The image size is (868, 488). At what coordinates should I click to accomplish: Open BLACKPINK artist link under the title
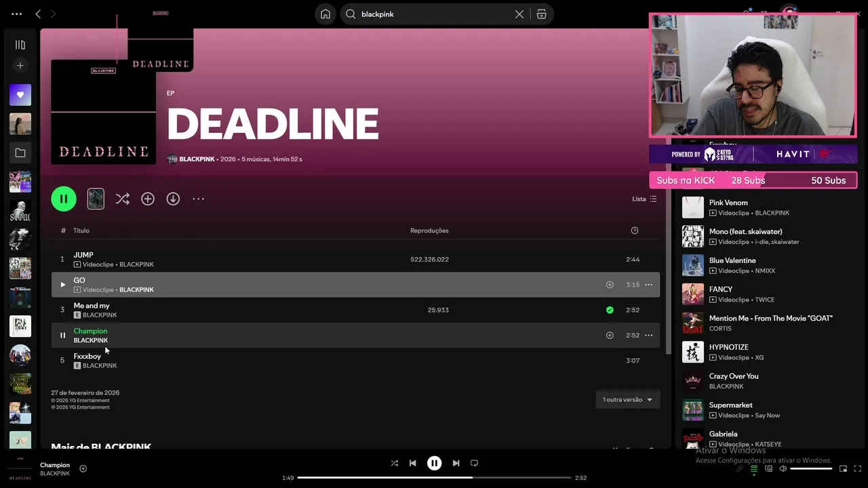tap(197, 159)
